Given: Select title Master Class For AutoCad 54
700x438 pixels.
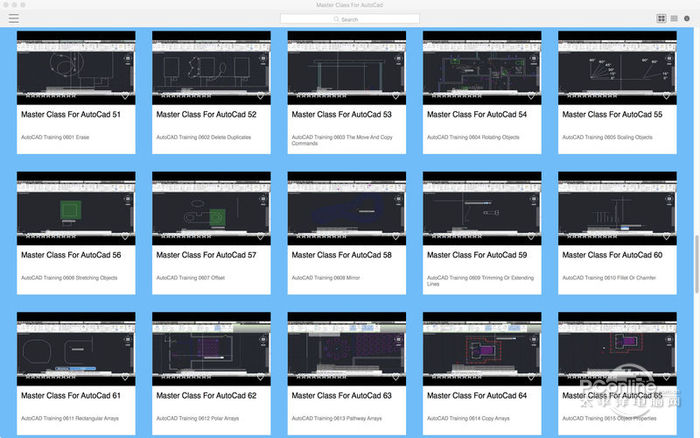Looking at the screenshot, I should click(476, 114).
